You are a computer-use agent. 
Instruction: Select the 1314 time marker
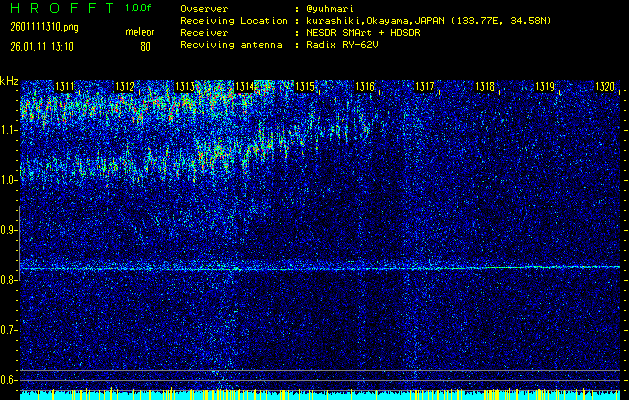pos(245,88)
